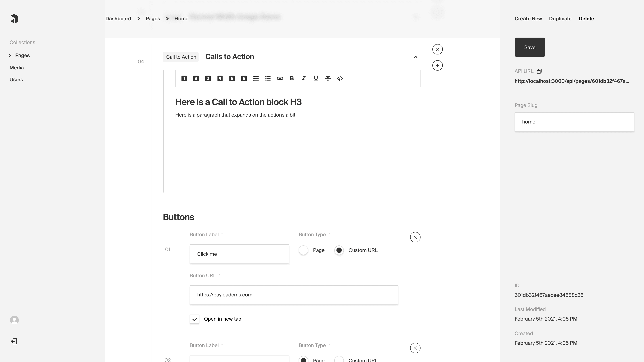The width and height of the screenshot is (644, 362).
Task: Toggle underline formatting
Action: [316, 79]
